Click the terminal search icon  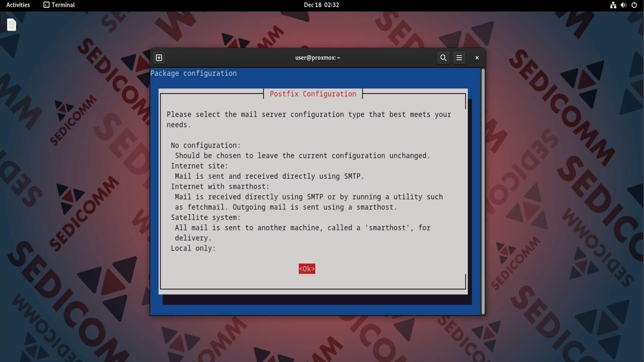point(443,58)
